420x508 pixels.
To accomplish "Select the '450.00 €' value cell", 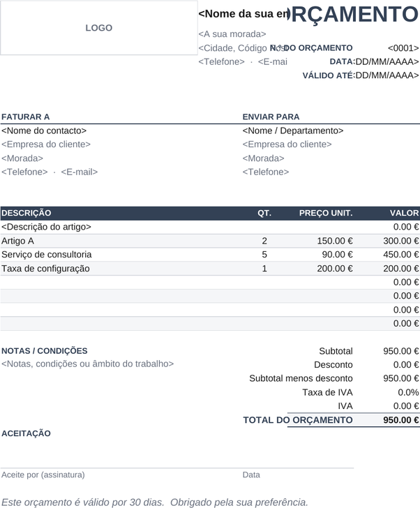I will click(401, 254).
